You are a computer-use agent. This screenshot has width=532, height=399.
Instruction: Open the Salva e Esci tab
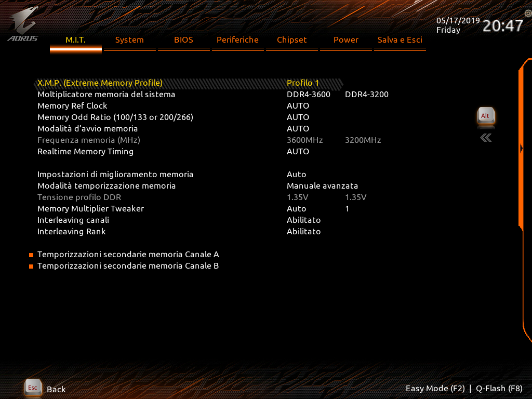(x=400, y=39)
